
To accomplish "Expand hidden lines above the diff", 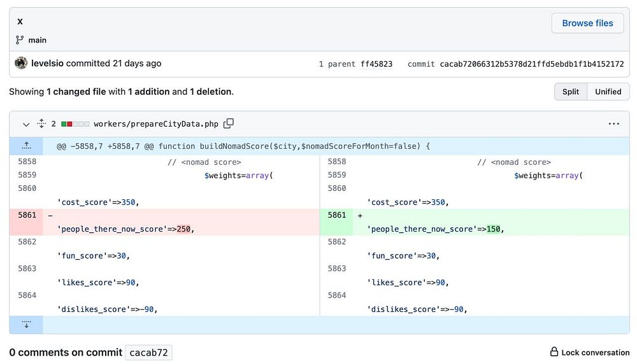I will [x=26, y=146].
